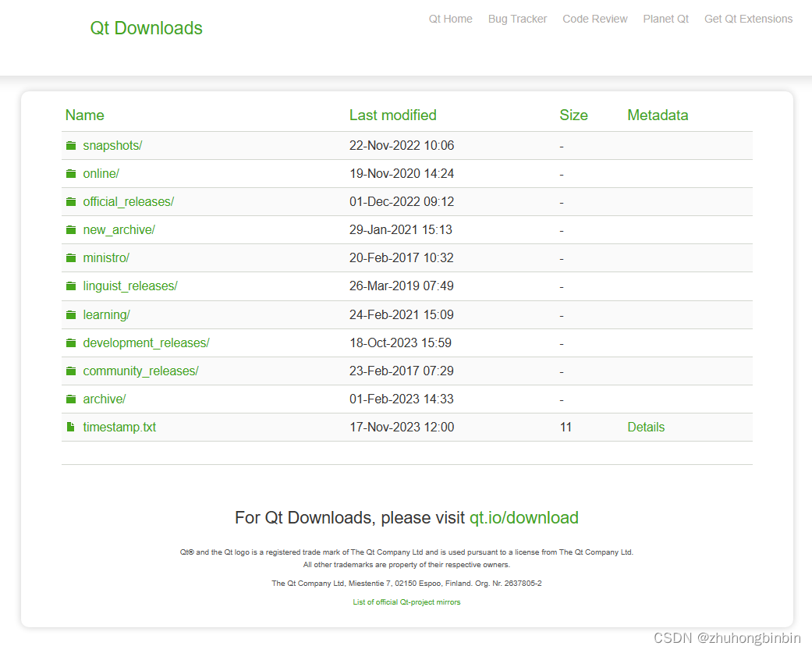812x653 pixels.
Task: View Details for timestamp.txt metadata
Action: (x=646, y=427)
